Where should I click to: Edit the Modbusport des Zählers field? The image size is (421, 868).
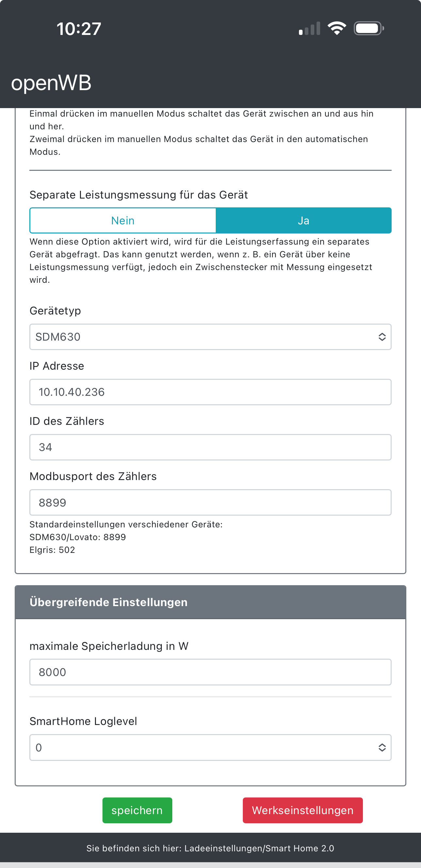(210, 502)
